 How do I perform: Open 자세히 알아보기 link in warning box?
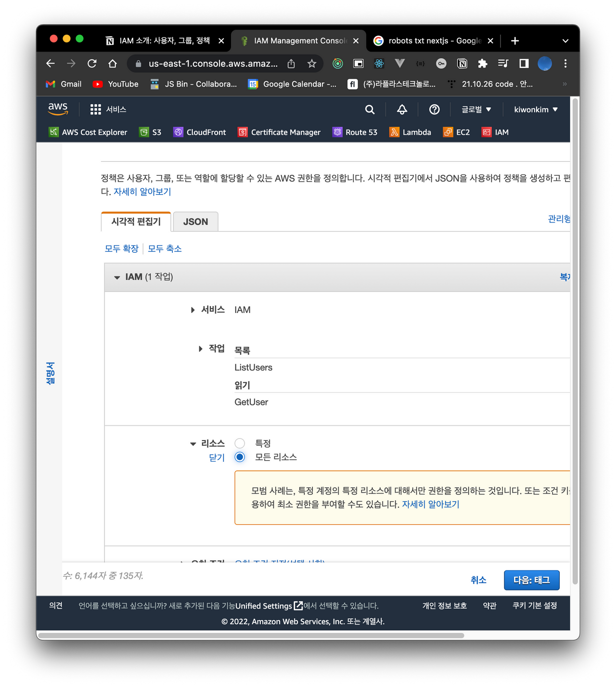[x=431, y=504]
